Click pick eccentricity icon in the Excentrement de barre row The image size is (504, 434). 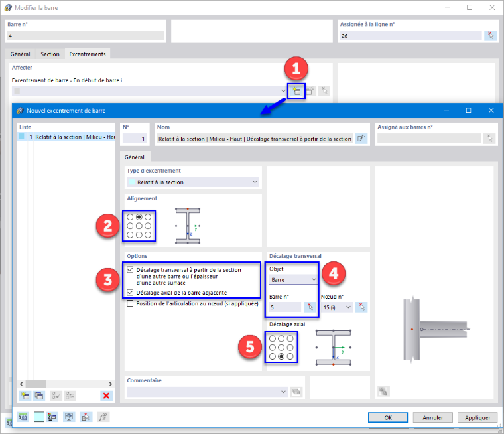click(324, 91)
